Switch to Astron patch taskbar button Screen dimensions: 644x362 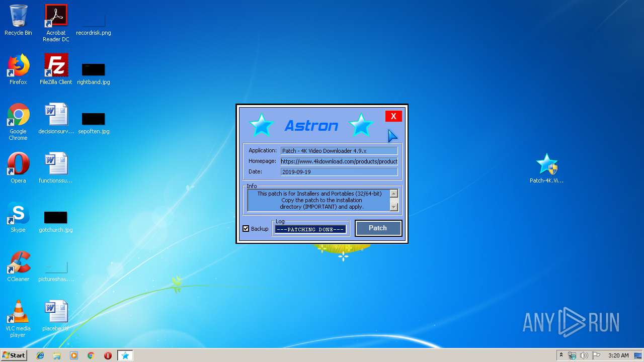125,355
